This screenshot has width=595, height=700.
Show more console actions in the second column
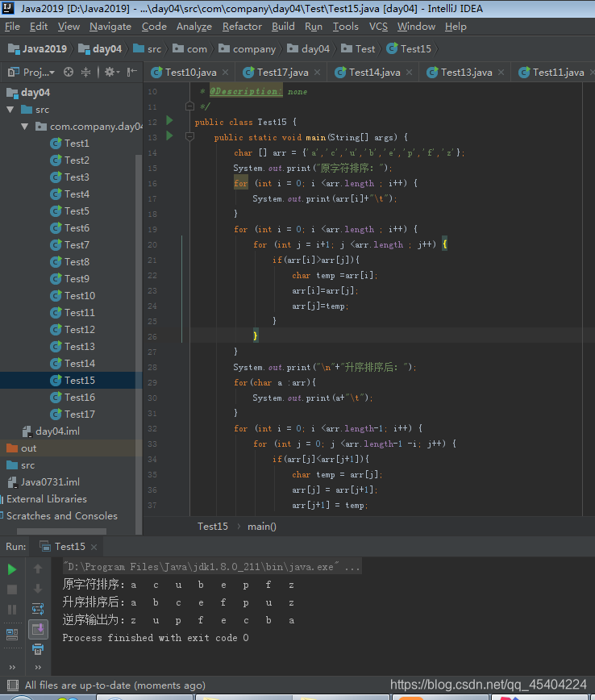point(38,668)
